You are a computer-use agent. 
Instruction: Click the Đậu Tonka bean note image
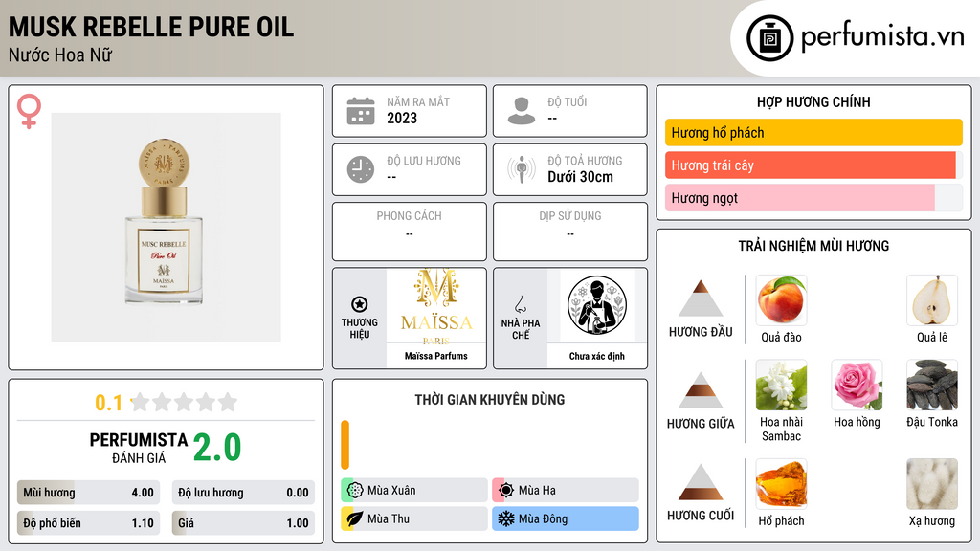[x=932, y=385]
